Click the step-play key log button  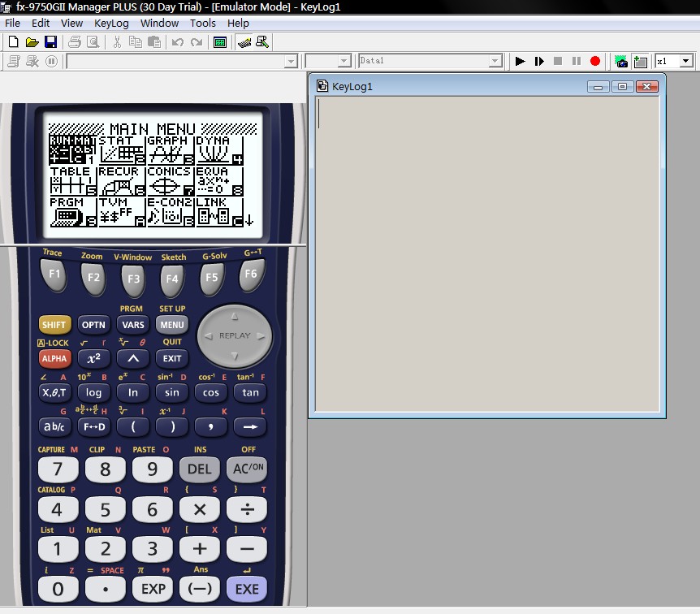[539, 61]
